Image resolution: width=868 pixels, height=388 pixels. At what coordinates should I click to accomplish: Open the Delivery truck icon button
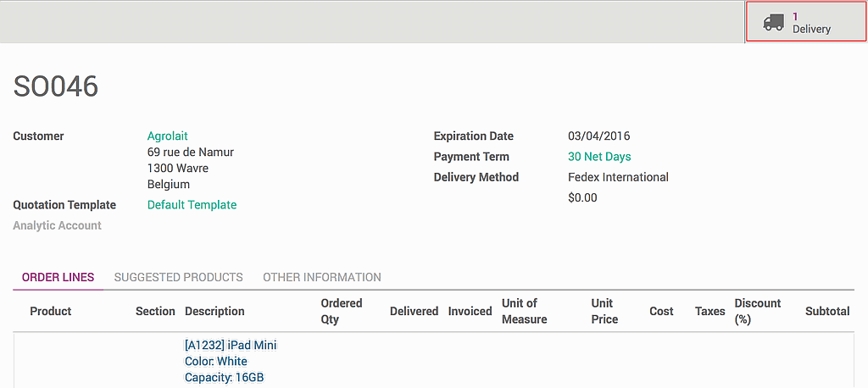pos(773,23)
